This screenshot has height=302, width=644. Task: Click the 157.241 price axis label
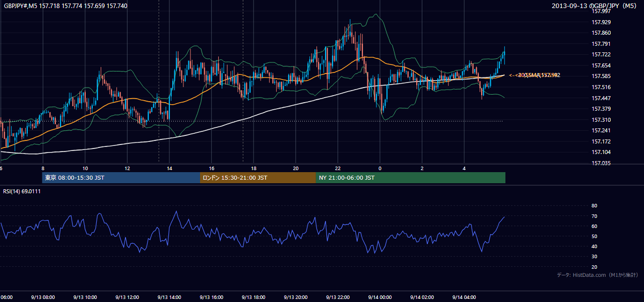(601, 130)
